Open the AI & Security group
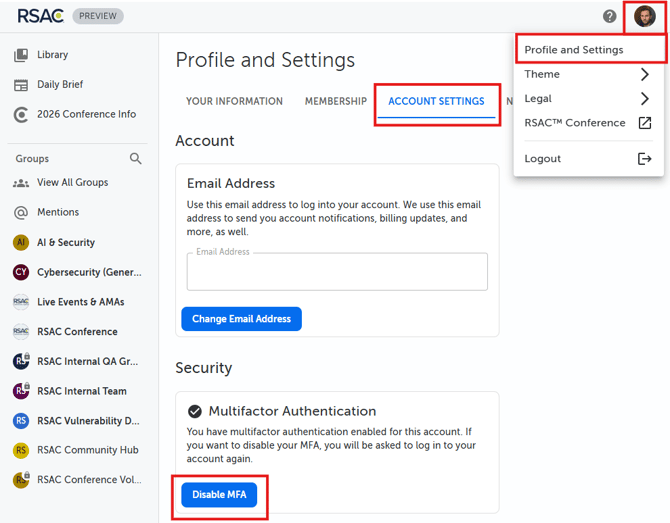The width and height of the screenshot is (670, 523). [65, 242]
